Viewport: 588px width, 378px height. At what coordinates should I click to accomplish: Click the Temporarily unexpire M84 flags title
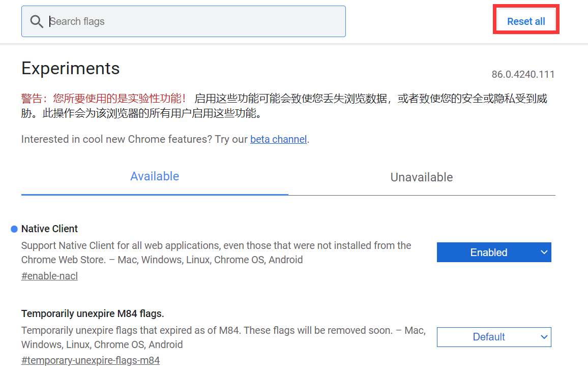click(x=93, y=313)
